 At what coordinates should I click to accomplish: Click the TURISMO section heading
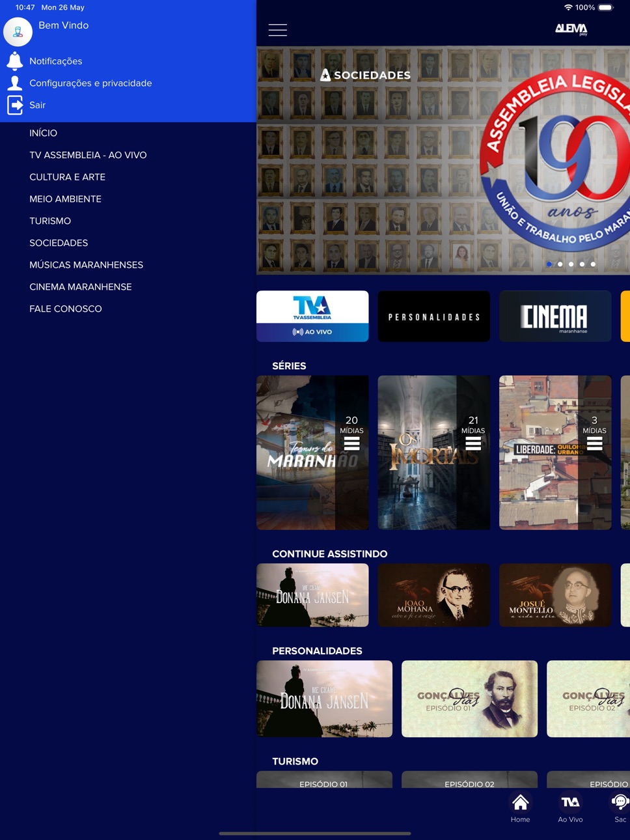[x=295, y=761]
